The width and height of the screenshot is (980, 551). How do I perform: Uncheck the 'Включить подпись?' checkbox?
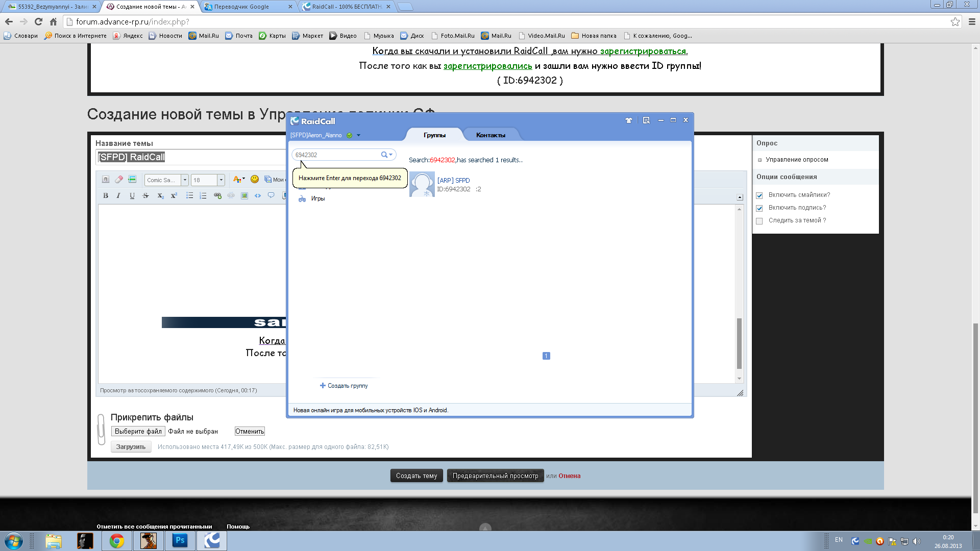click(759, 208)
